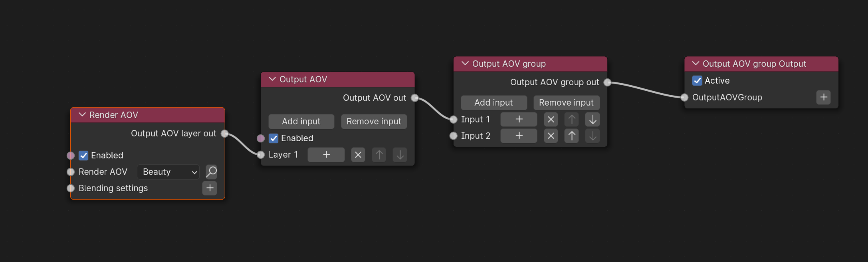The image size is (868, 262).
Task: Click the plus button on Input 1 row
Action: pos(519,119)
